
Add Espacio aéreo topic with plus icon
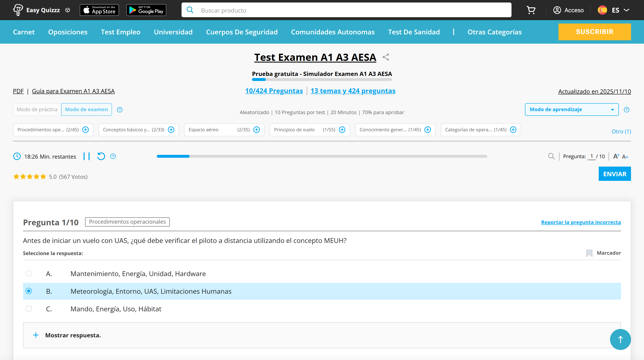coord(257,130)
